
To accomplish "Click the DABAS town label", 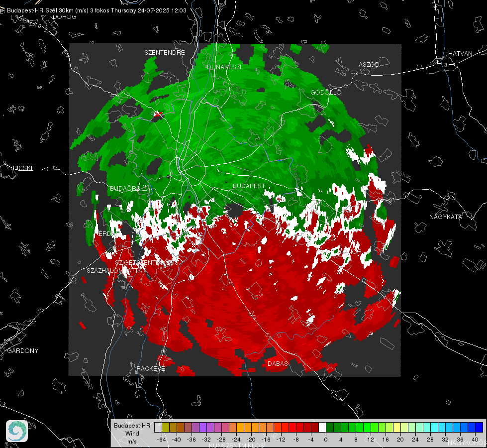I will point(278,363).
